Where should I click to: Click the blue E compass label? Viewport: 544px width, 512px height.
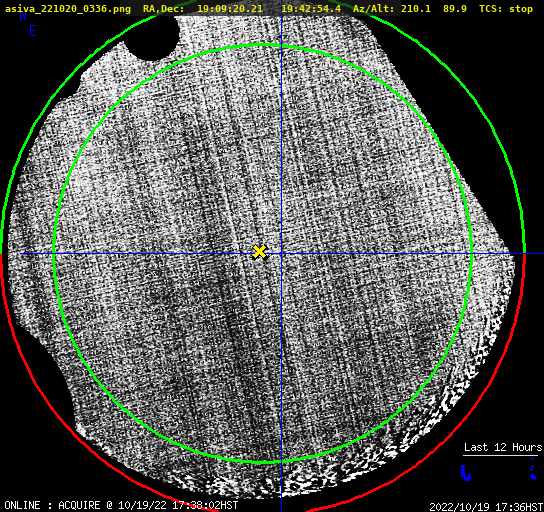(33, 31)
